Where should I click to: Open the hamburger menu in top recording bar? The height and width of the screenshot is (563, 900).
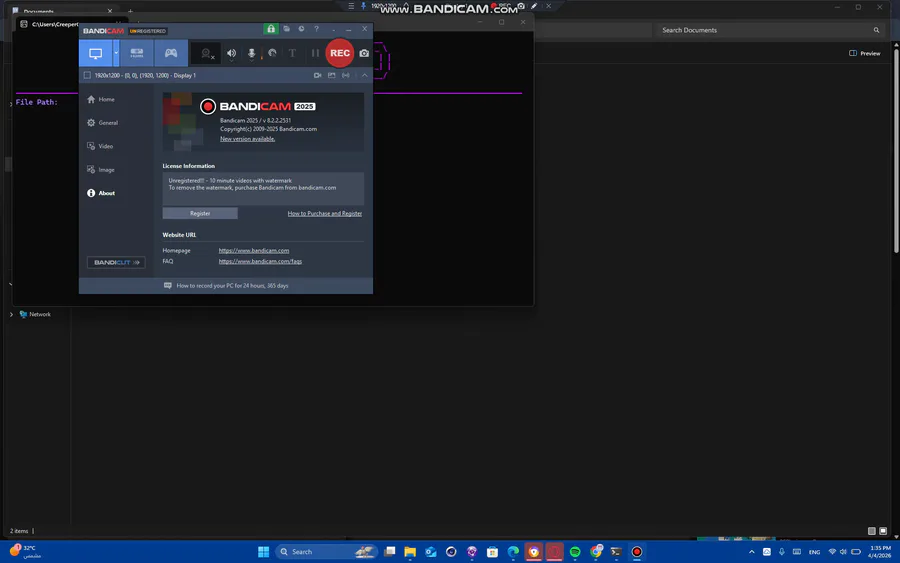click(351, 6)
